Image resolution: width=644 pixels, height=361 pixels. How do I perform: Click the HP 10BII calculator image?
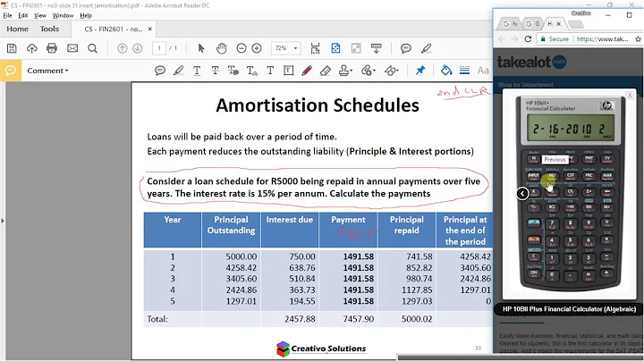570,193
